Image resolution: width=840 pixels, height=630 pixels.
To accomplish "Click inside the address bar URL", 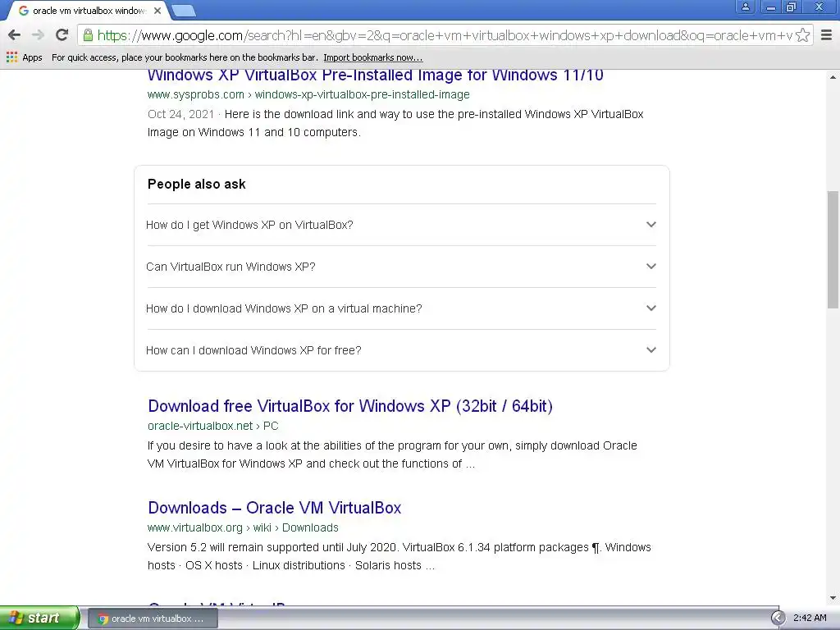I will (445, 35).
